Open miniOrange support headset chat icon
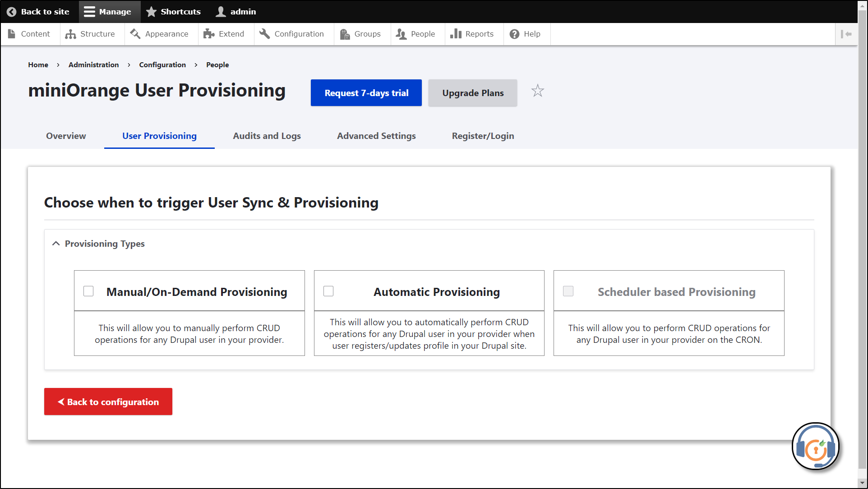This screenshot has height=489, width=868. click(816, 446)
